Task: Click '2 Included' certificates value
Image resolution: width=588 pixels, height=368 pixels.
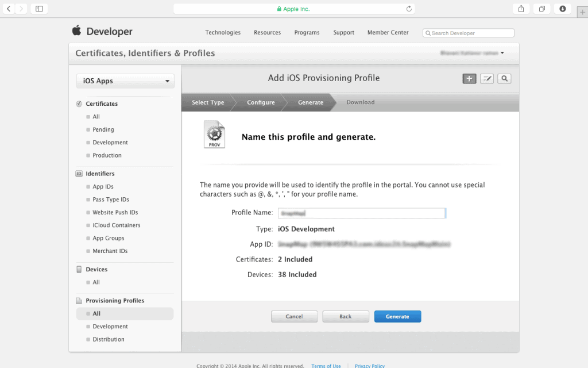Action: coord(295,259)
